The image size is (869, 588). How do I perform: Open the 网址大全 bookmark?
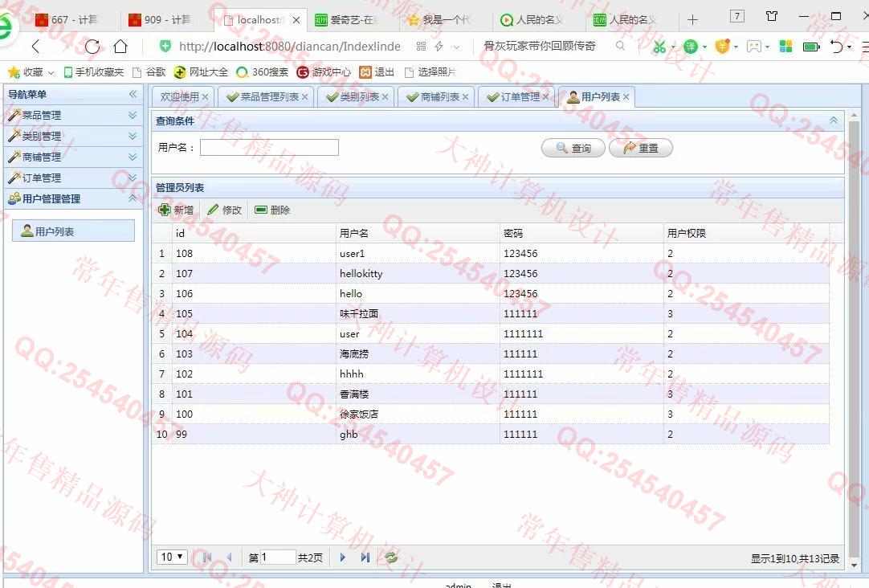click(201, 72)
